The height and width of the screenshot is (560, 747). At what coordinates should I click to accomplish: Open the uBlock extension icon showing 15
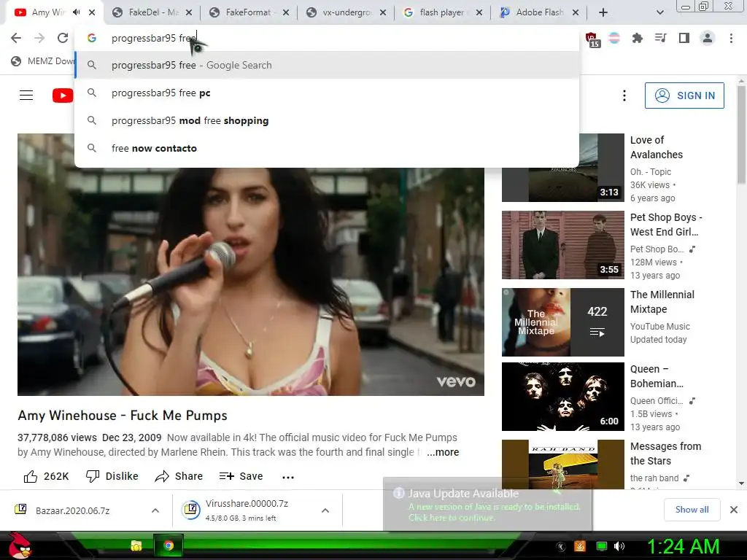click(592, 39)
